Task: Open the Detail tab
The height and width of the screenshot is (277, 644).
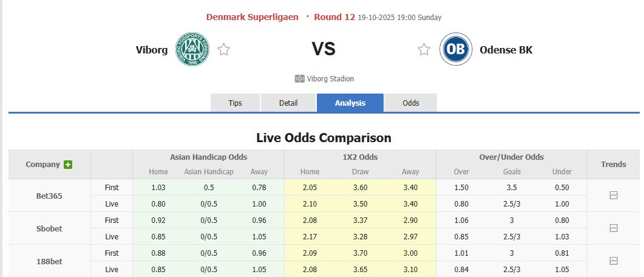Action: 288,103
